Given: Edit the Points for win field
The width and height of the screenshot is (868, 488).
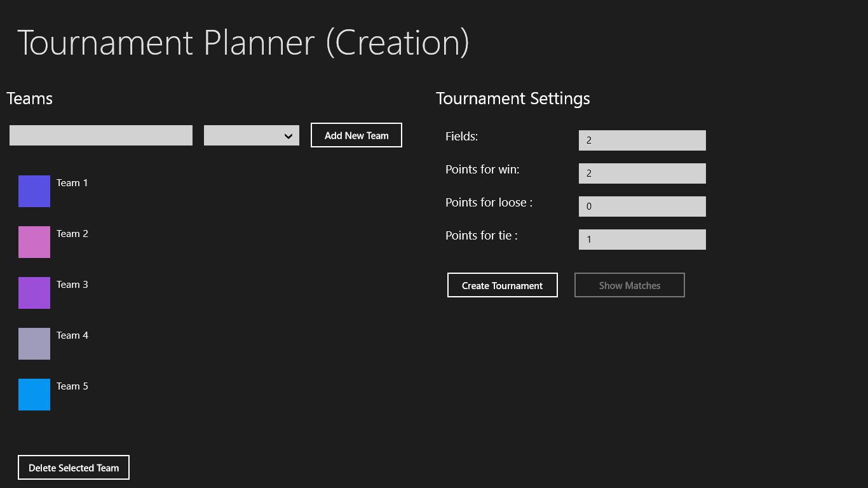Looking at the screenshot, I should coord(642,173).
